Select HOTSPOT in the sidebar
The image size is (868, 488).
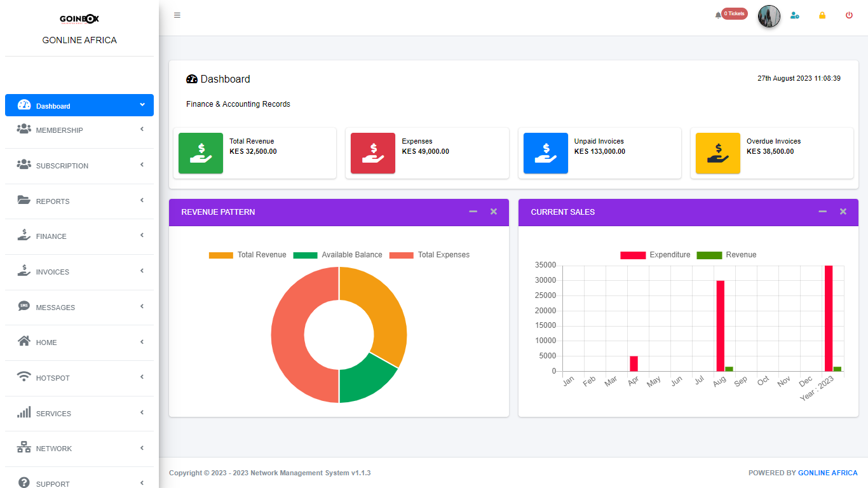pos(53,378)
